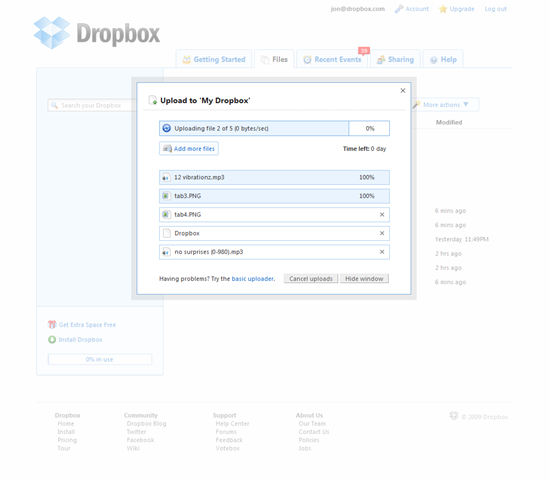Click Cancel uploads button

311,279
